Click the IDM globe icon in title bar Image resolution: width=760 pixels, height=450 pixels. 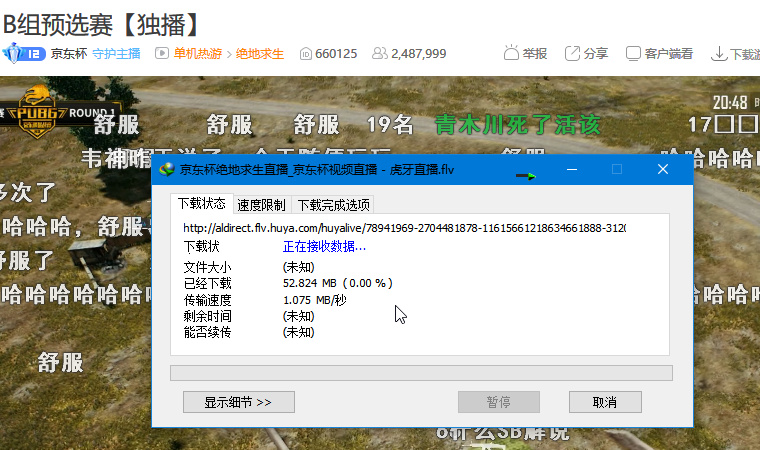tap(167, 169)
